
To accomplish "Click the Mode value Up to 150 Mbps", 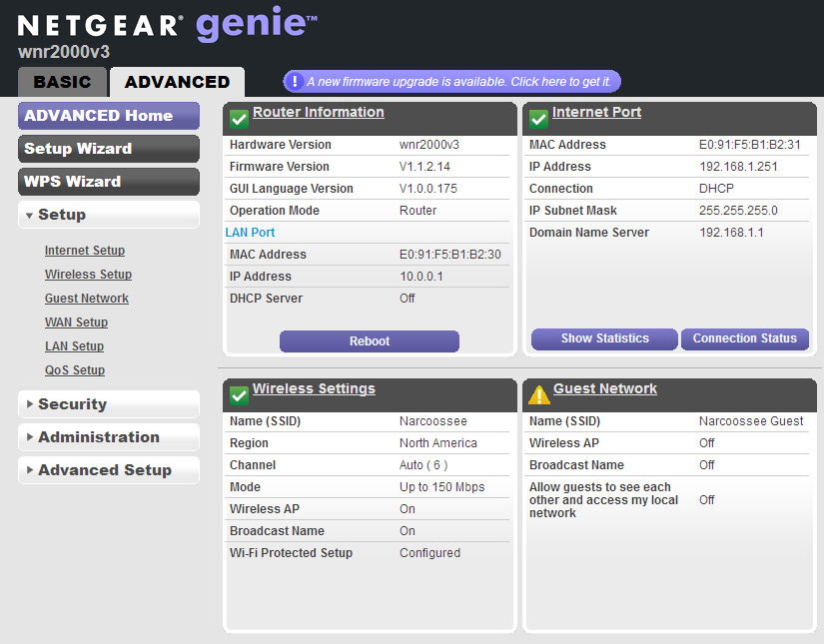I will click(441, 487).
